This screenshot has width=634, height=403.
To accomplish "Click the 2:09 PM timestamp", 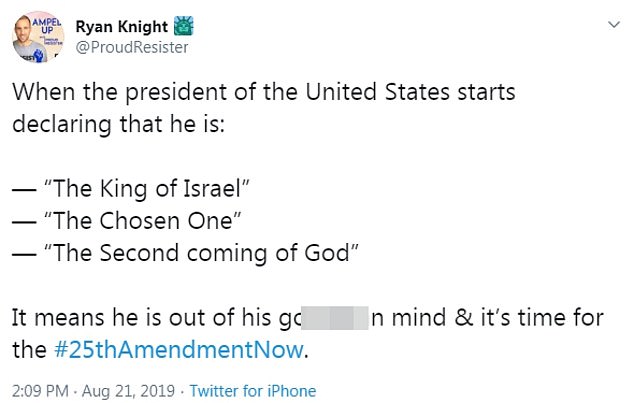I will point(40,391).
